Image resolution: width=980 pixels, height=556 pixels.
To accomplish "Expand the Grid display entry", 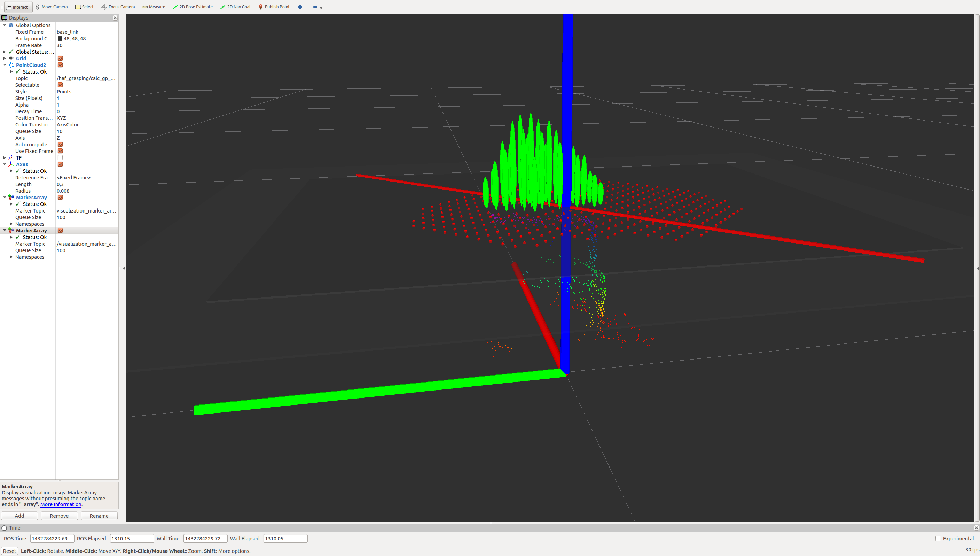I will point(5,59).
